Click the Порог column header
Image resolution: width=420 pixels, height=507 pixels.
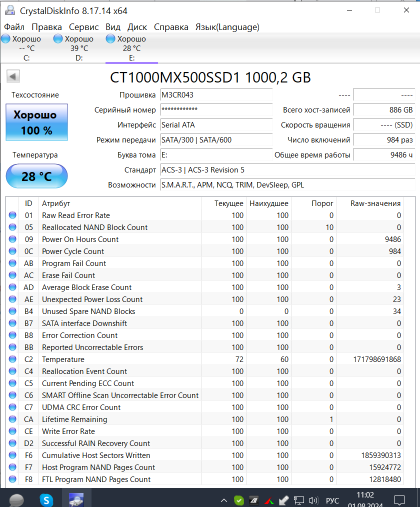[x=313, y=203]
